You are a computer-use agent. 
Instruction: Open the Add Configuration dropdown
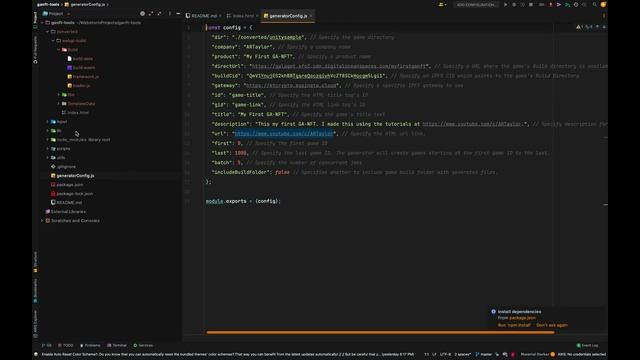point(476,4)
